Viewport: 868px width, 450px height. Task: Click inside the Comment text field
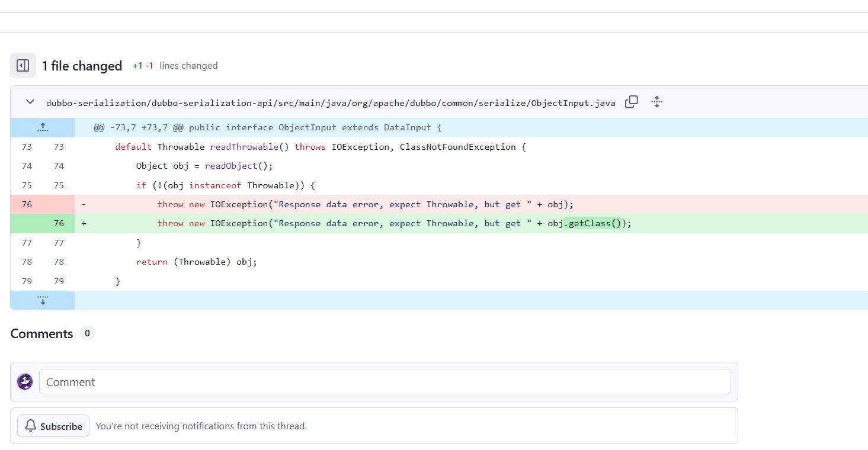[x=385, y=382]
